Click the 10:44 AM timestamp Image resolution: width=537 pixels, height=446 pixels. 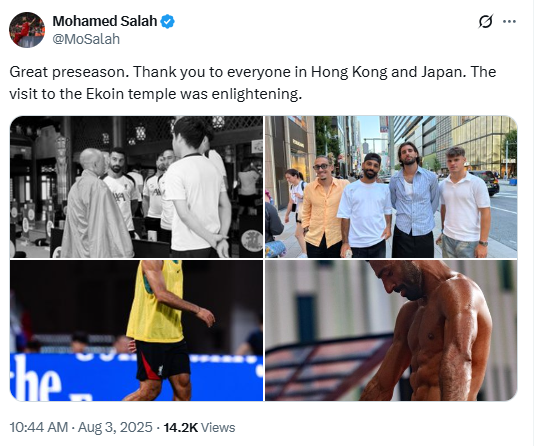[39, 428]
